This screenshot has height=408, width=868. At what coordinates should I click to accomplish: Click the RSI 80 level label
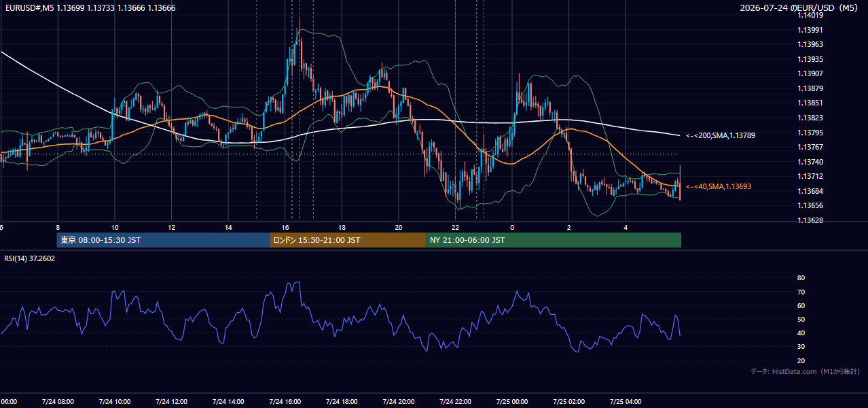(801, 278)
